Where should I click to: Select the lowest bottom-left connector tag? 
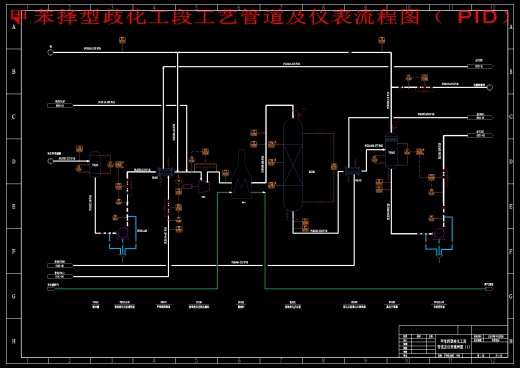click(x=60, y=276)
